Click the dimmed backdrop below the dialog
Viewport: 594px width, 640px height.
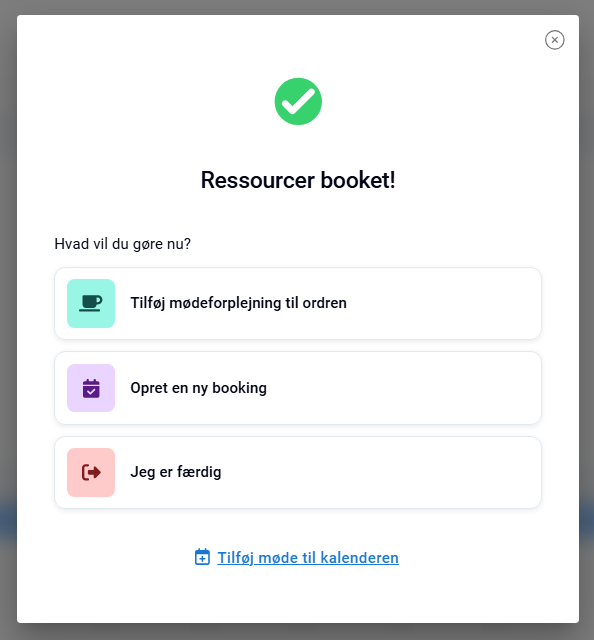coord(297,631)
